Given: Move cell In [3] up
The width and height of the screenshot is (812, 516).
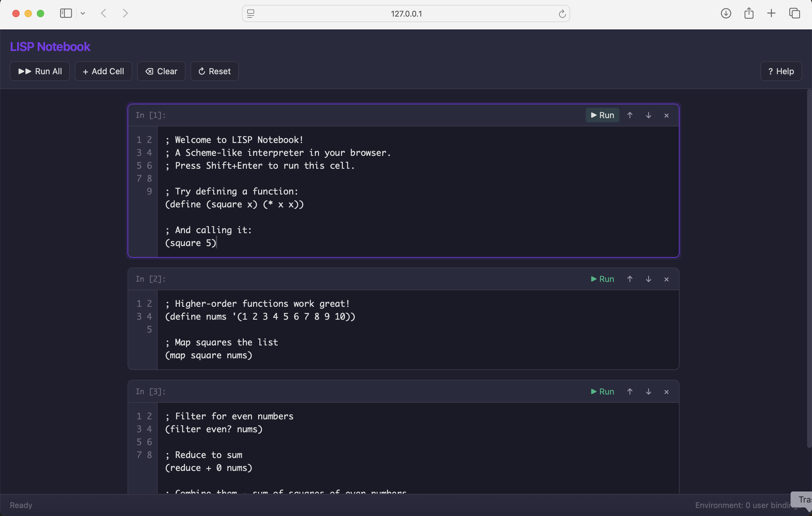Looking at the screenshot, I should click(630, 391).
